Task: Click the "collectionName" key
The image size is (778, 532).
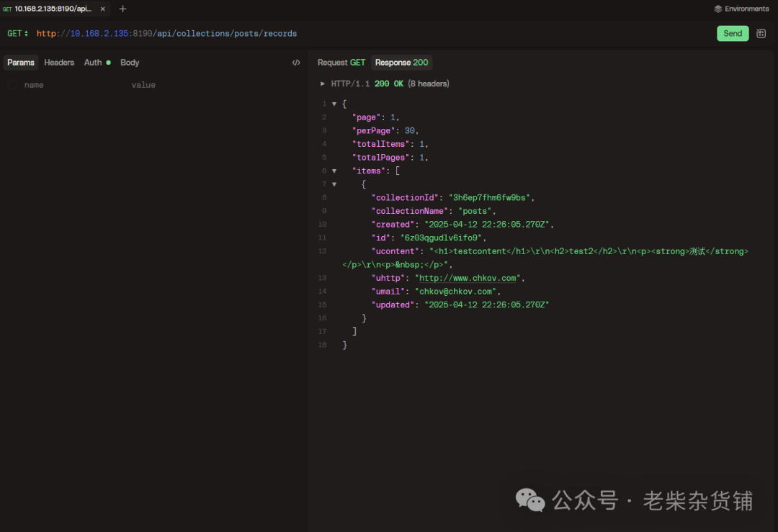Action: click(x=410, y=211)
